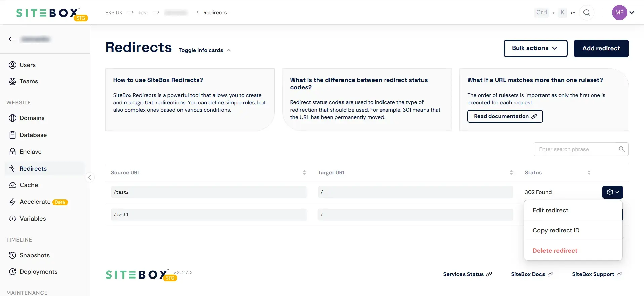This screenshot has height=296, width=644.
Task: Click the Redirects arrows icon in sidebar
Action: 12,169
